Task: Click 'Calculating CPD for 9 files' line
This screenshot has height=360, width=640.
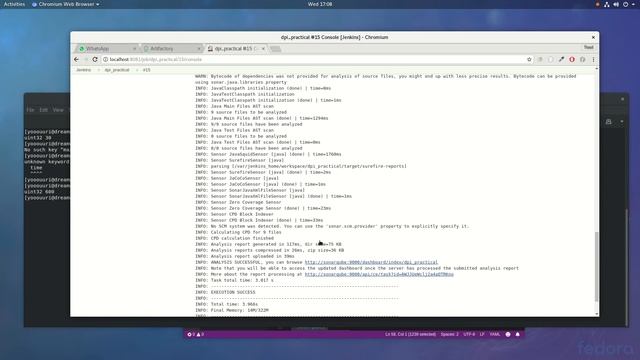Action: (x=238, y=232)
